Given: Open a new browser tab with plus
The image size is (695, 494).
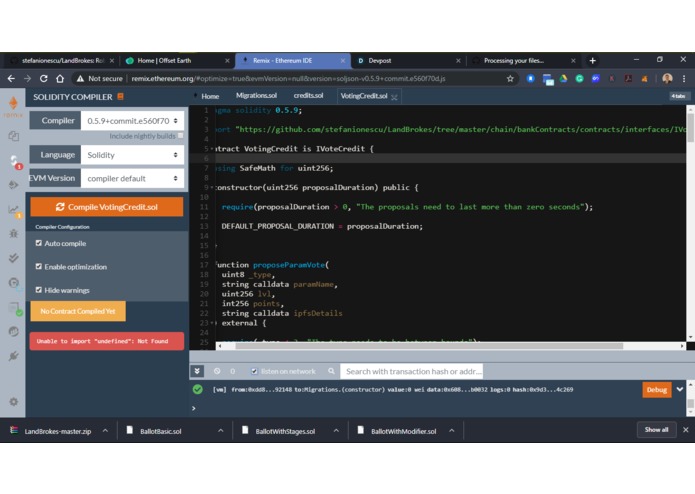Looking at the screenshot, I should pyautogui.click(x=593, y=61).
